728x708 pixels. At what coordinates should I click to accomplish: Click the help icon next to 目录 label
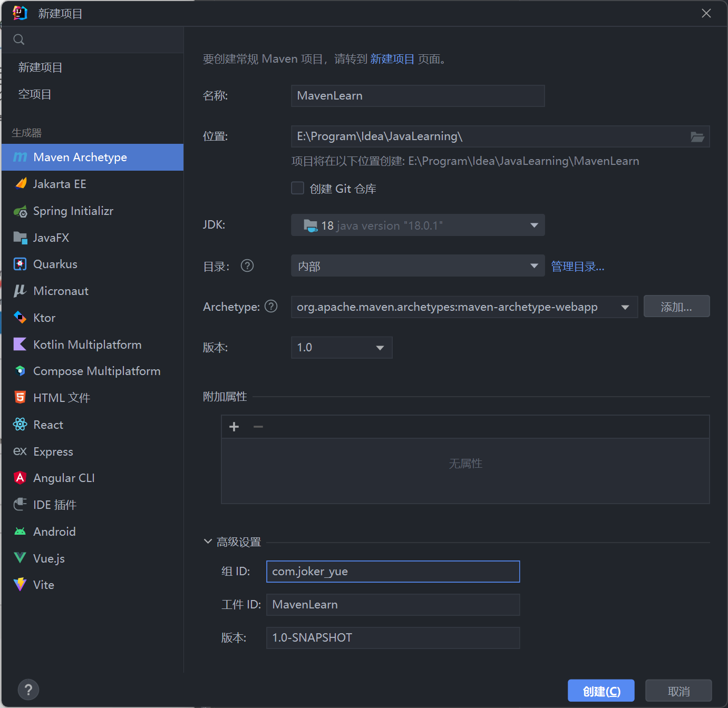[247, 266]
